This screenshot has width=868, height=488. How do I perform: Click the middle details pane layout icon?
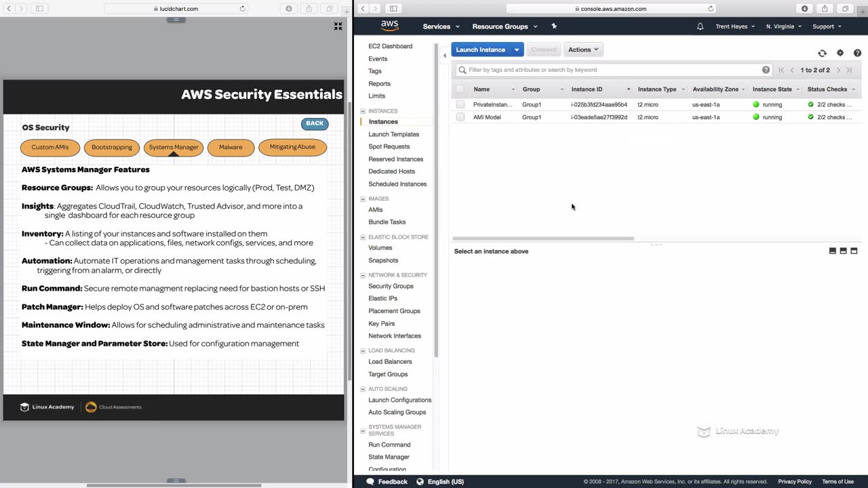843,251
